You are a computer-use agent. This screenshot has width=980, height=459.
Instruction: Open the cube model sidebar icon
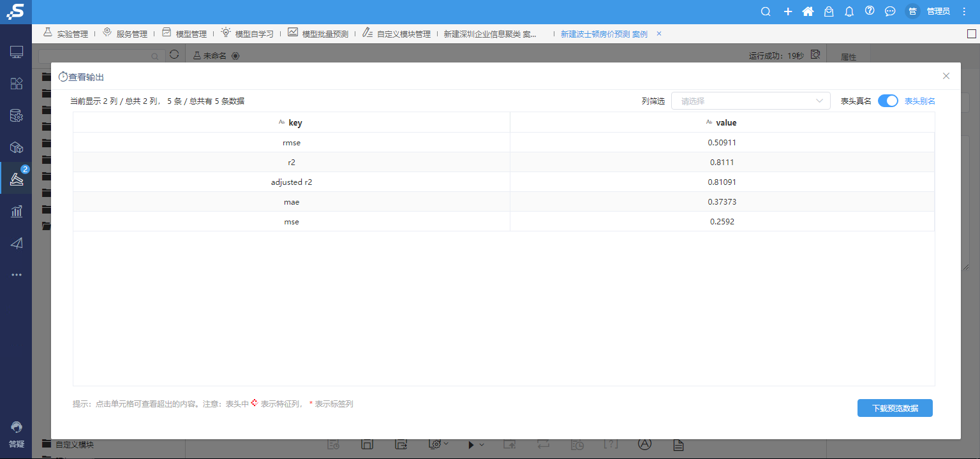pyautogui.click(x=17, y=147)
